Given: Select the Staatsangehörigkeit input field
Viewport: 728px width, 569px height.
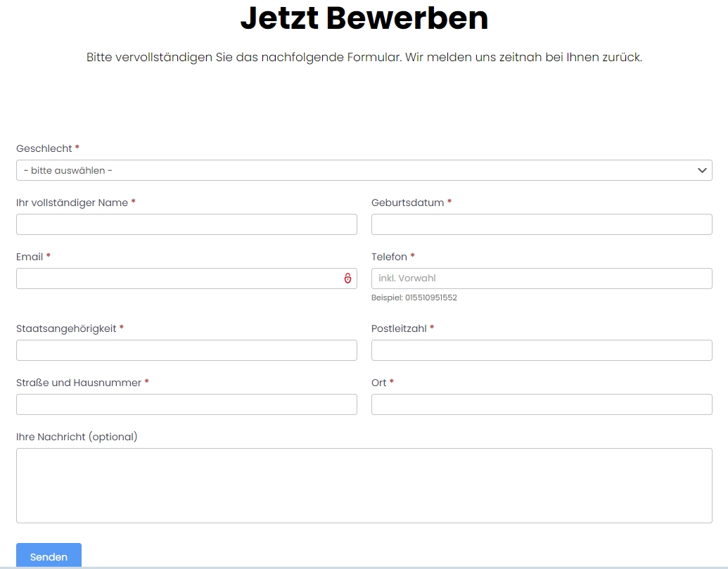Looking at the screenshot, I should [186, 350].
